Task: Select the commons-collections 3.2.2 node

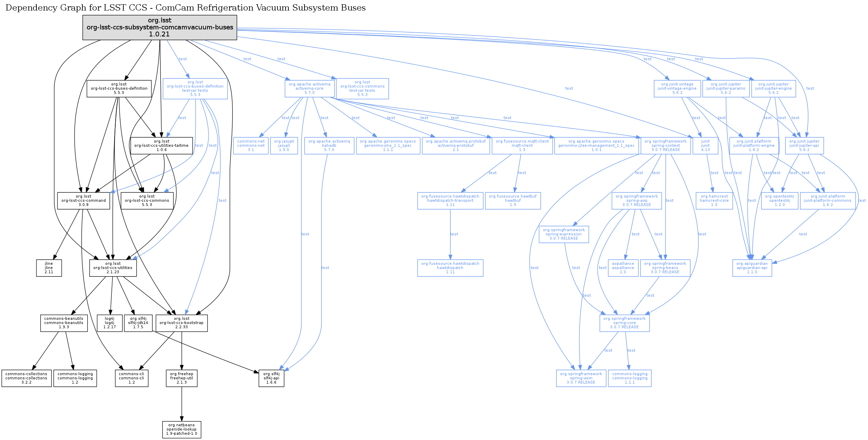Action: click(26, 378)
